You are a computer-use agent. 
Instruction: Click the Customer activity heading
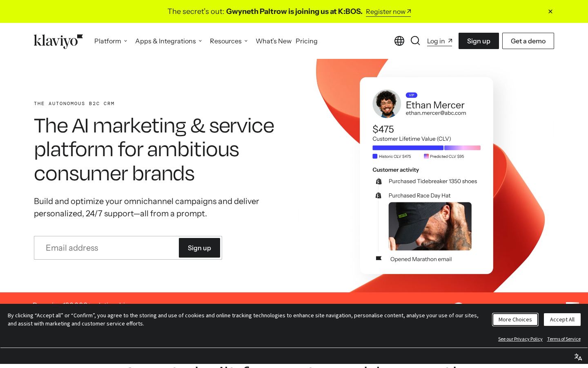396,170
